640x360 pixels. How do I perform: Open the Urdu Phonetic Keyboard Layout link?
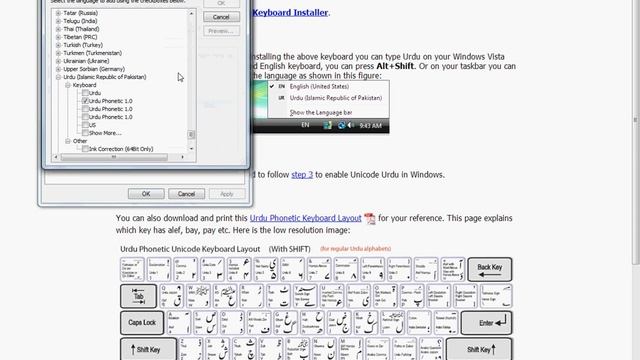(x=306, y=218)
